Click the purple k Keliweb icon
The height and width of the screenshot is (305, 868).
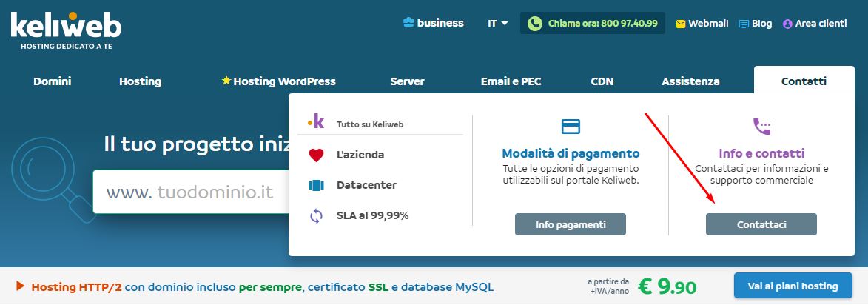point(317,122)
